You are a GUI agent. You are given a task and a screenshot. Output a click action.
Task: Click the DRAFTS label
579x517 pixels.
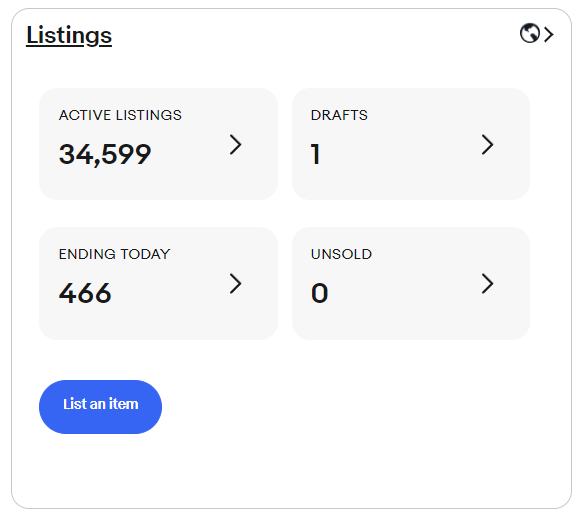click(339, 115)
